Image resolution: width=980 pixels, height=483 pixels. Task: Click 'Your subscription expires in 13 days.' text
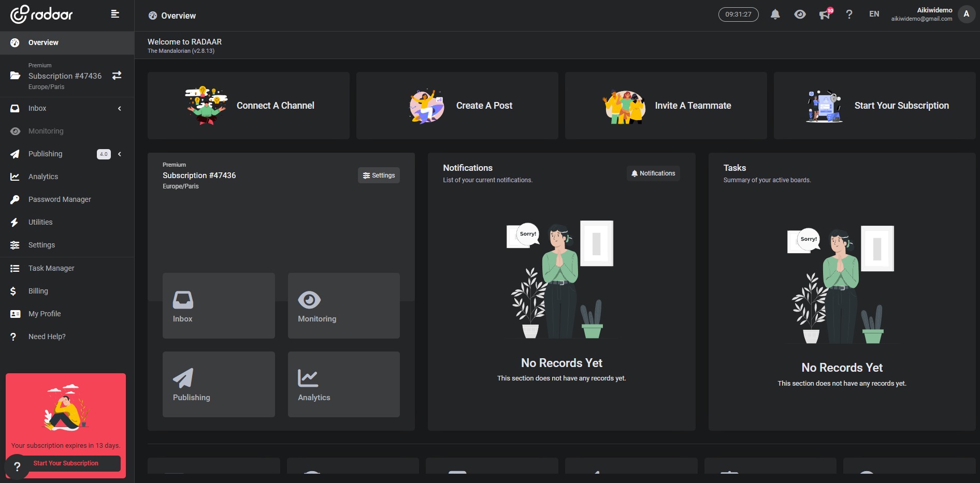click(66, 446)
